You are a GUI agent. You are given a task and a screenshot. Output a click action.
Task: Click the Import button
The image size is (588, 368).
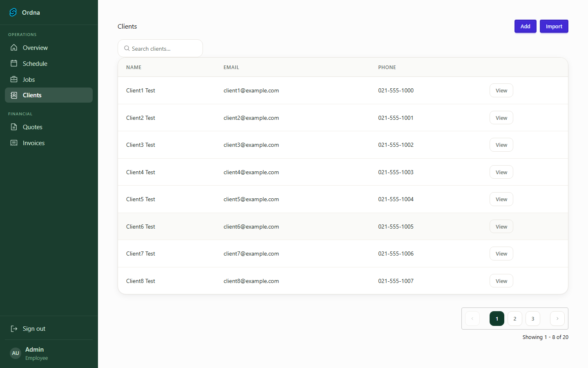click(554, 26)
